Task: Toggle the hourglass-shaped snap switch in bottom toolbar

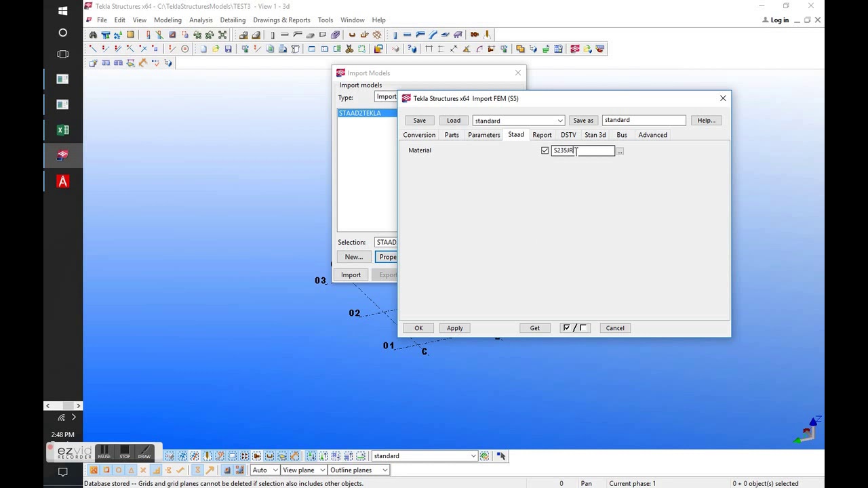Action: (197, 470)
